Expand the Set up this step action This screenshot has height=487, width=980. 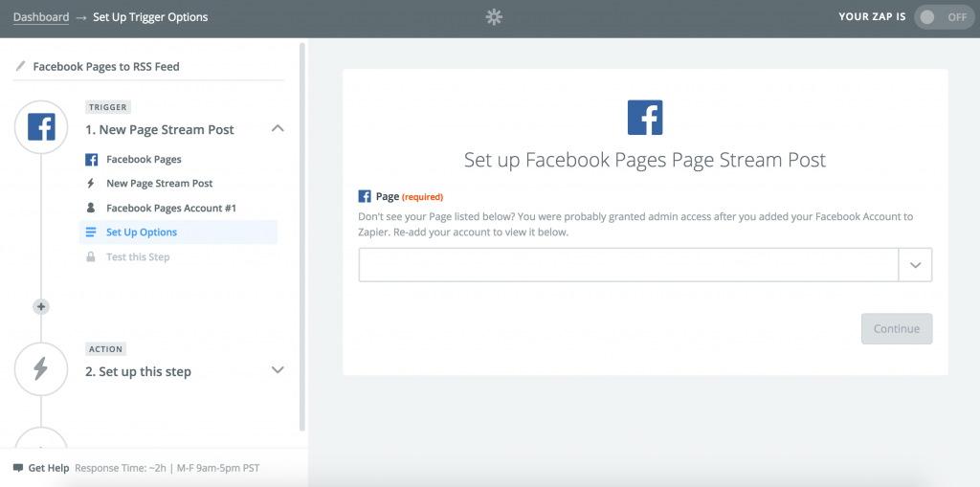tap(278, 369)
